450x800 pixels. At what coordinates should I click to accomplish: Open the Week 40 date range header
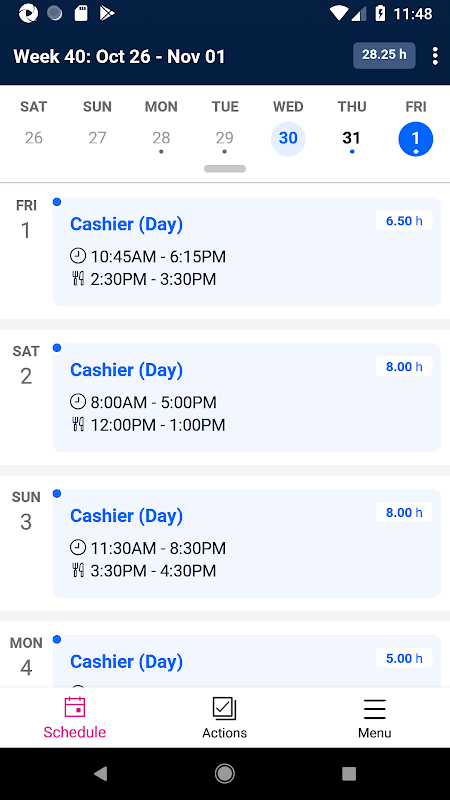119,56
